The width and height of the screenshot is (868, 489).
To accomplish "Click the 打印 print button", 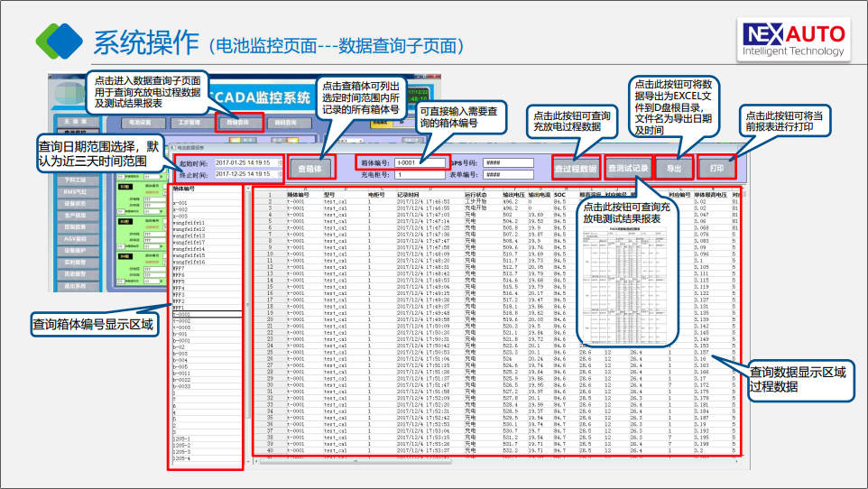I will click(717, 168).
